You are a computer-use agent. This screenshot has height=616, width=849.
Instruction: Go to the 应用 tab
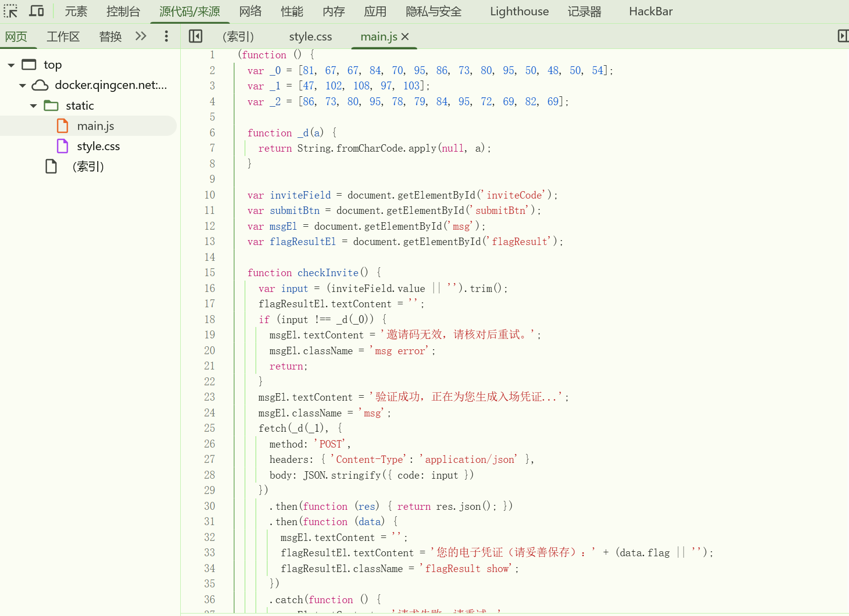tap(375, 11)
